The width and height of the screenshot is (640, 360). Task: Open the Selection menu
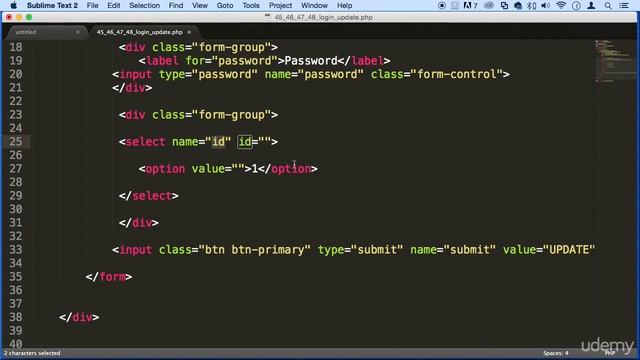[144, 6]
